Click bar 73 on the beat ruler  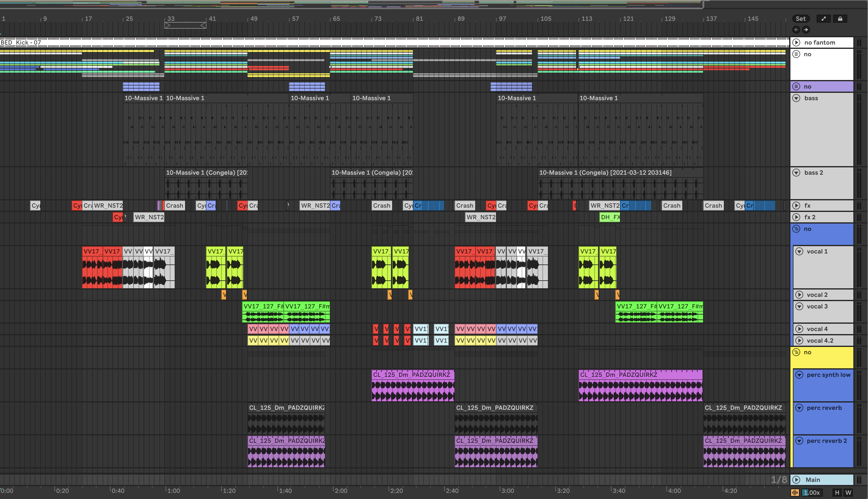coord(377,19)
